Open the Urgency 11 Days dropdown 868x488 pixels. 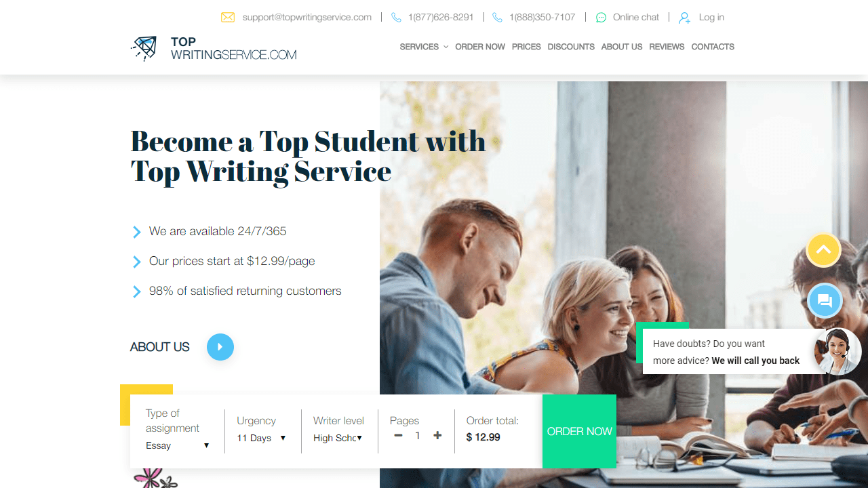[261, 438]
